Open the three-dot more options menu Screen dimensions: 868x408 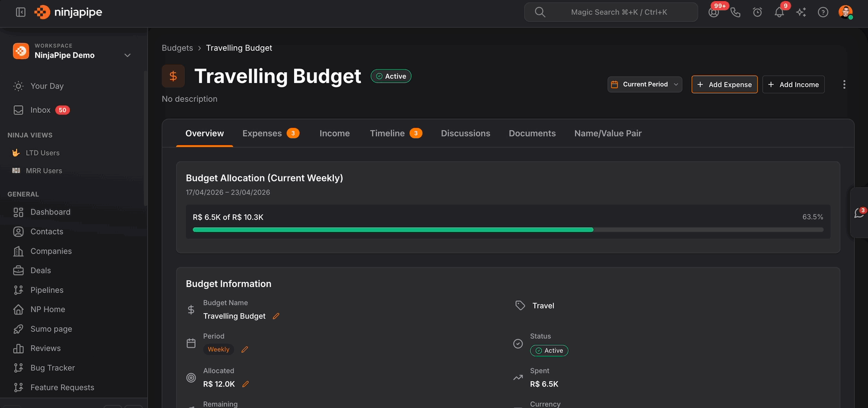point(844,85)
